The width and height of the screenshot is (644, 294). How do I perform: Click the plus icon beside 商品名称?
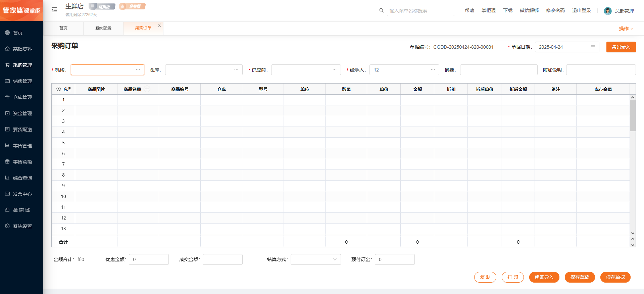147,89
